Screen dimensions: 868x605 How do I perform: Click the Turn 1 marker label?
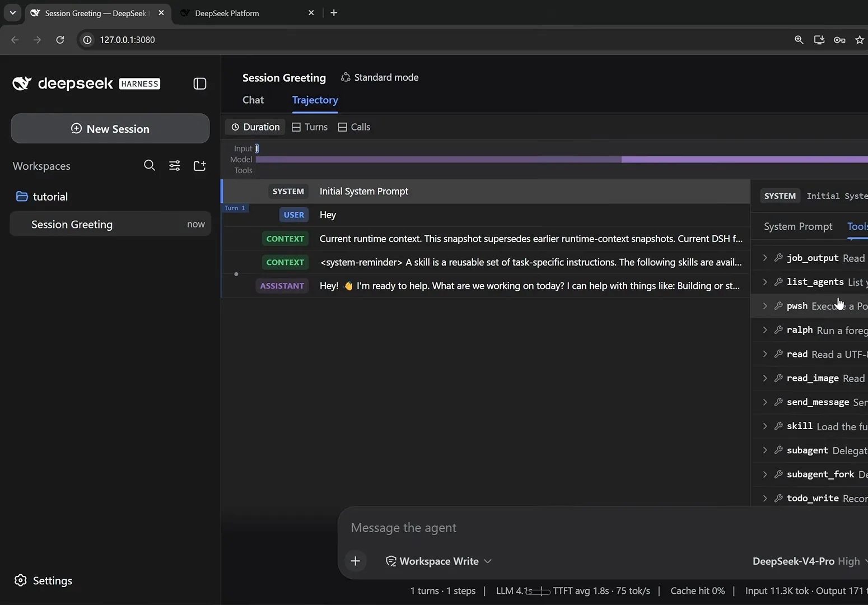point(235,208)
